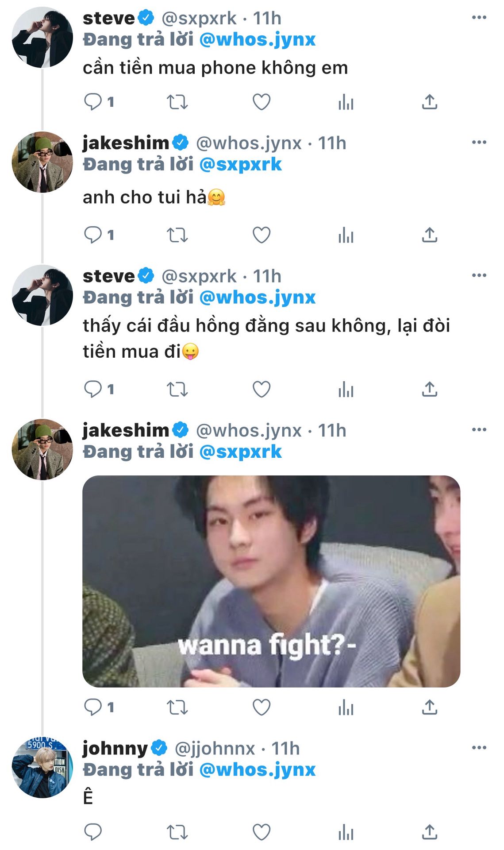This screenshot has height=850, width=504.
Task: Like johnny's 'Ê' reply
Action: (262, 832)
